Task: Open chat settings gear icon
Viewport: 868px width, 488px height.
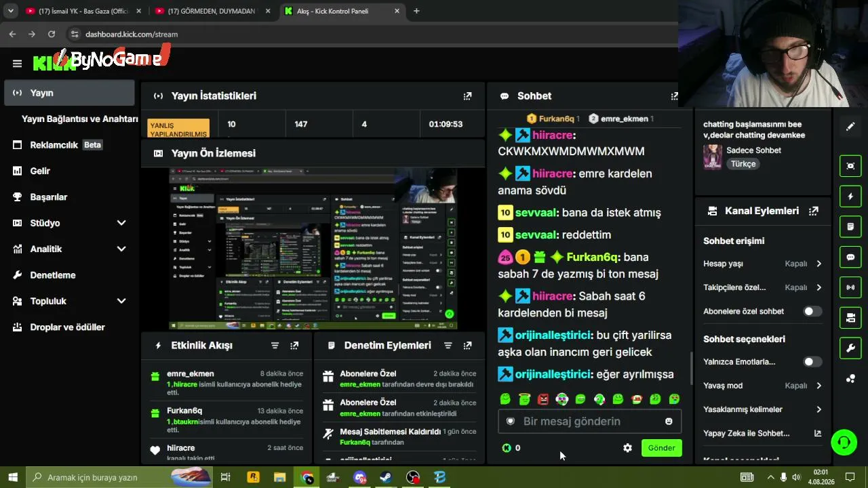Action: [627, 448]
